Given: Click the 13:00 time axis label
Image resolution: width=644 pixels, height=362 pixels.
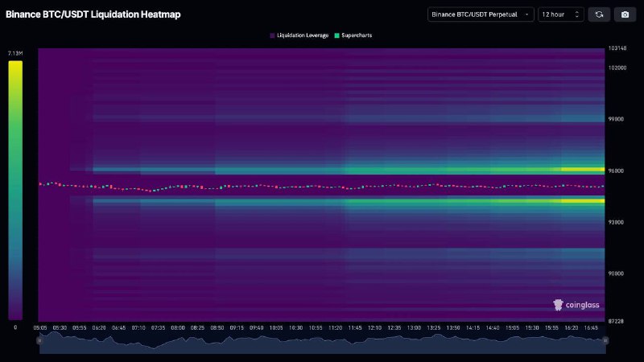Looking at the screenshot, I should (x=414, y=328).
